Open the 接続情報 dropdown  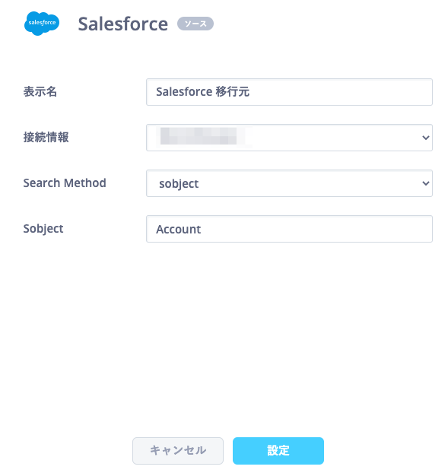pyautogui.click(x=289, y=138)
